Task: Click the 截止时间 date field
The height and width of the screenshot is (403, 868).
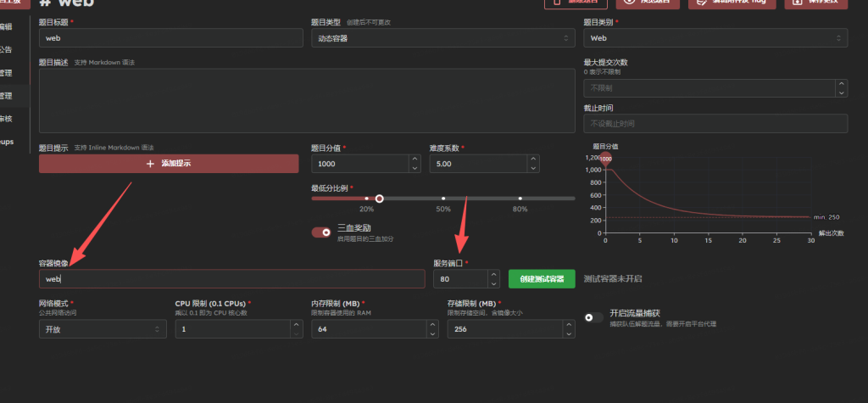Action: (x=715, y=123)
